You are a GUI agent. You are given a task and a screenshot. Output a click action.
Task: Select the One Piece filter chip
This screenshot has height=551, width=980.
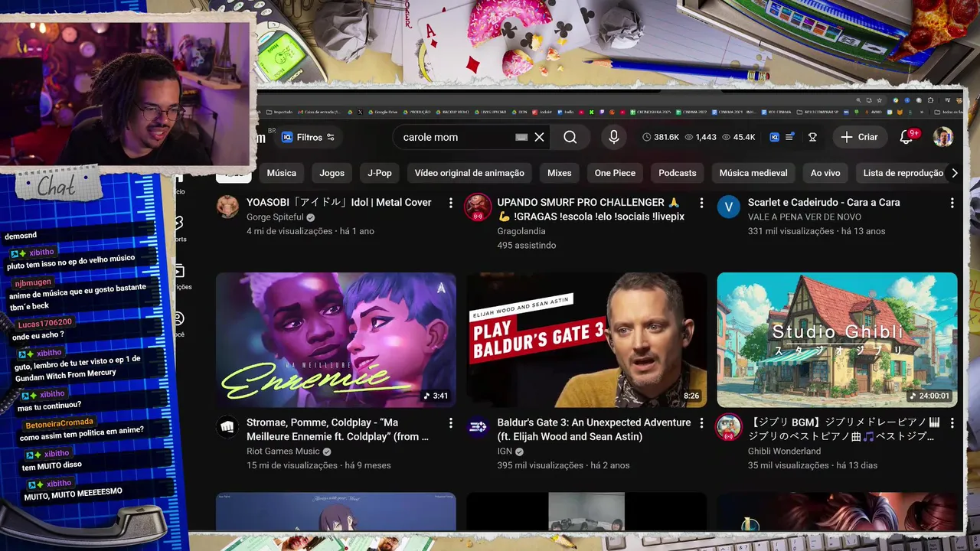coord(615,173)
